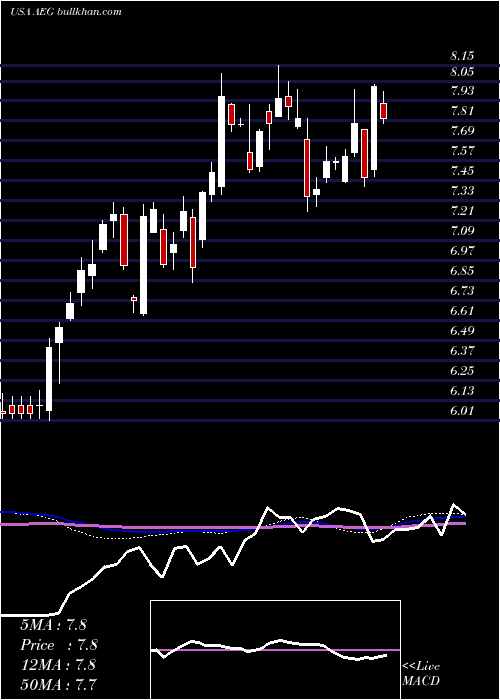Click the '5MA : 7.8' indicator text
This screenshot has width=500, height=700.
pos(54,625)
